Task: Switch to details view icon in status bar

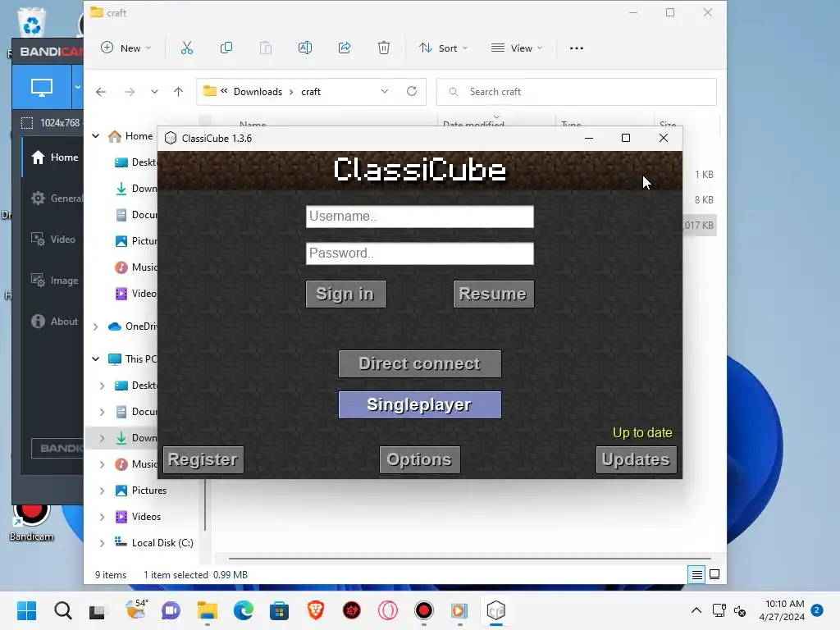Action: (697, 575)
